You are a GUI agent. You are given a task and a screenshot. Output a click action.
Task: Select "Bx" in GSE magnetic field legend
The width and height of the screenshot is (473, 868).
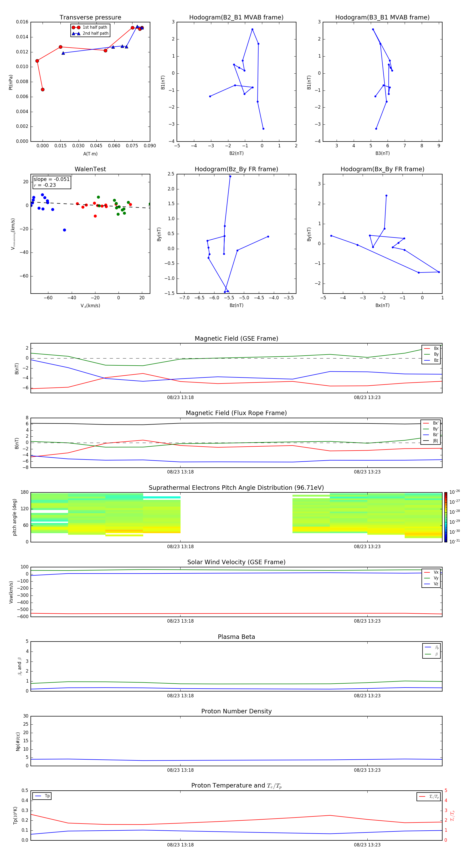click(x=431, y=349)
